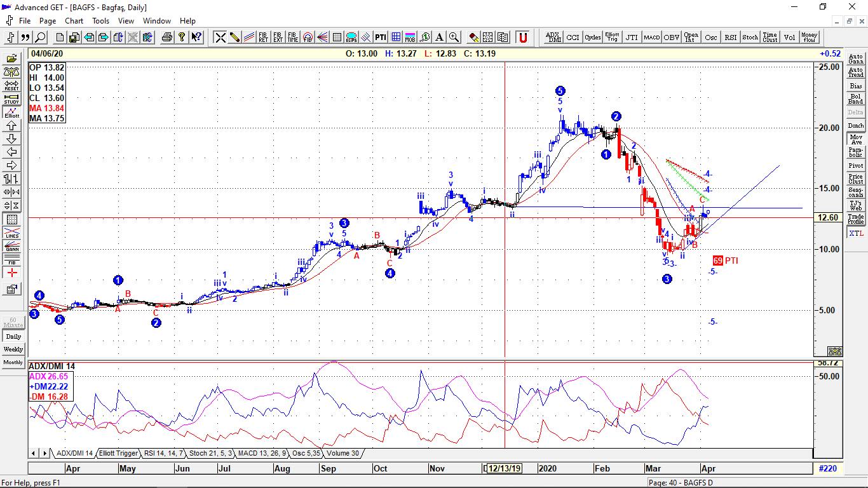
Task: Click the PTI toolbar icon
Action: coord(381,37)
